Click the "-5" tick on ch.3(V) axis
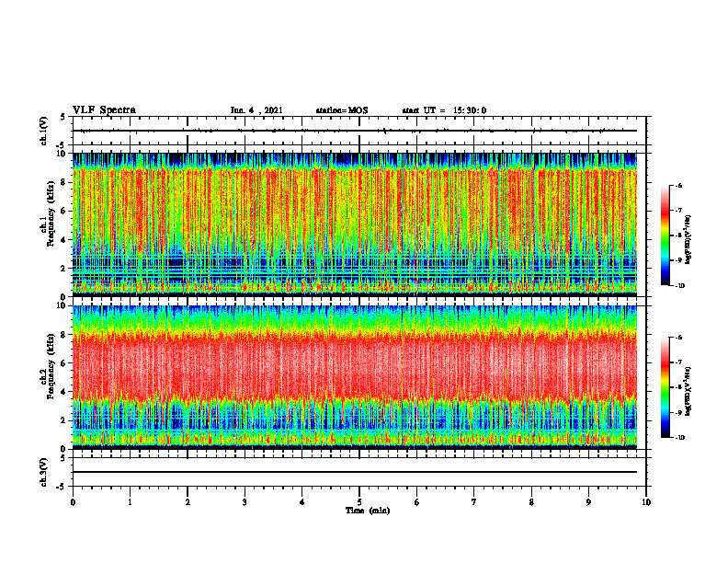The width and height of the screenshot is (728, 563). click(x=62, y=487)
